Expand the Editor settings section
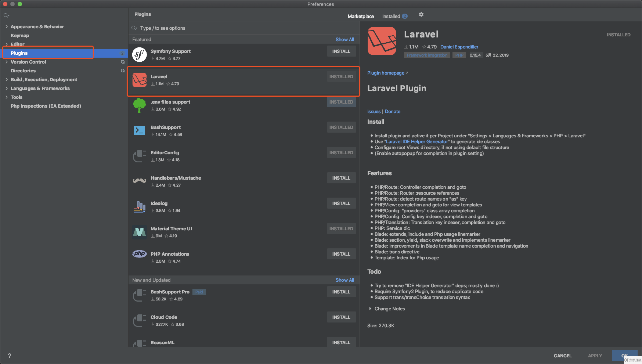Image resolution: width=642 pixels, height=364 pixels. click(x=6, y=44)
